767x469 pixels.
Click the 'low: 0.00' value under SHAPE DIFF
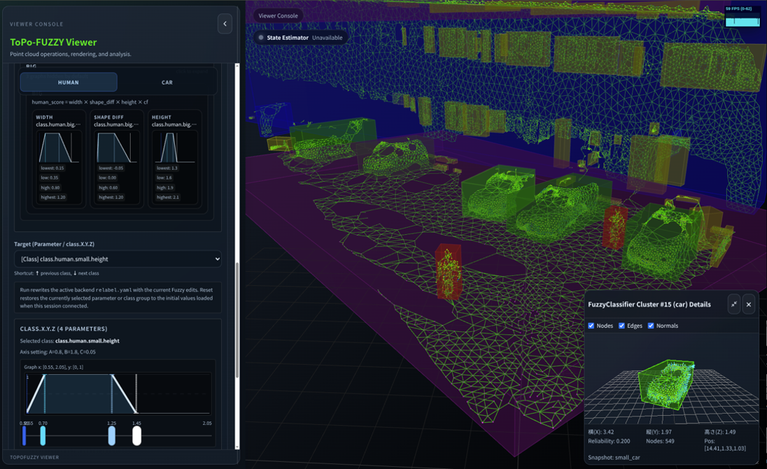tap(108, 178)
